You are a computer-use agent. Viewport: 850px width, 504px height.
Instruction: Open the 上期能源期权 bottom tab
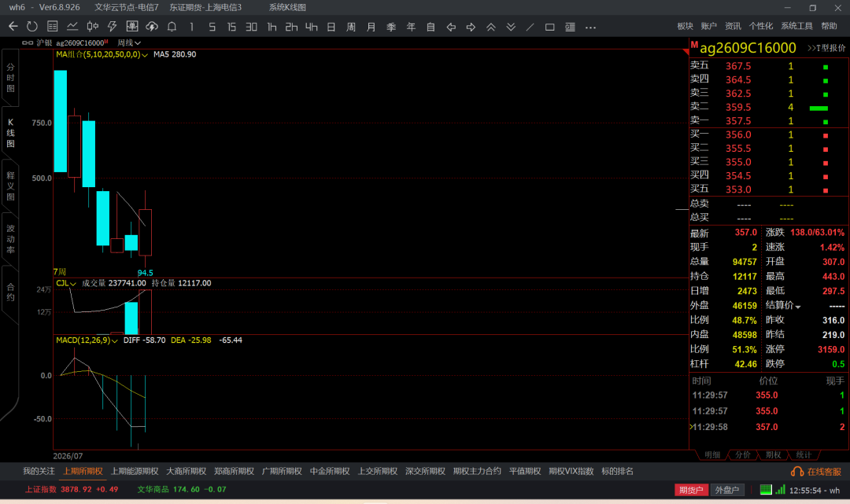pos(135,471)
